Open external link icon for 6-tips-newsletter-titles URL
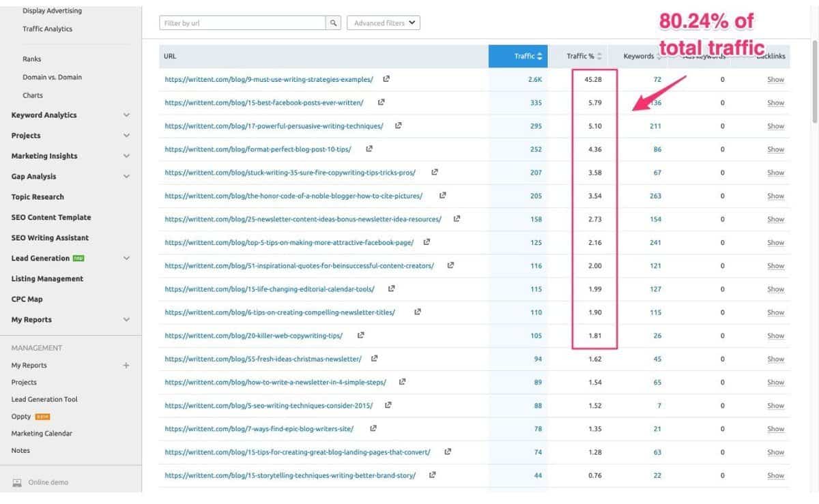The height and width of the screenshot is (504, 819). click(x=417, y=312)
